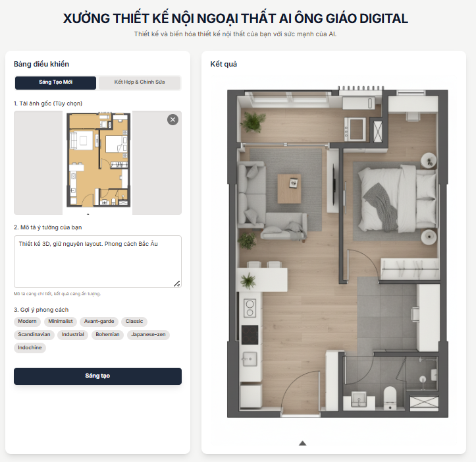Screen dimensions: 476x462
Task: Switch to Sáng Tạo Mới tab
Action: pos(55,82)
